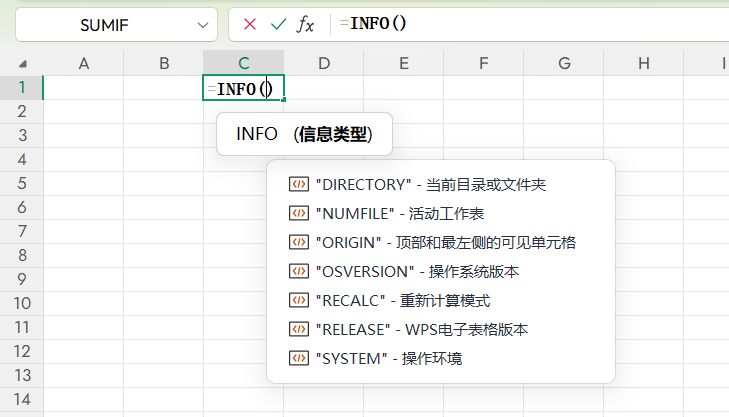Select row 14 header
This screenshot has height=417, width=729.
[x=21, y=399]
